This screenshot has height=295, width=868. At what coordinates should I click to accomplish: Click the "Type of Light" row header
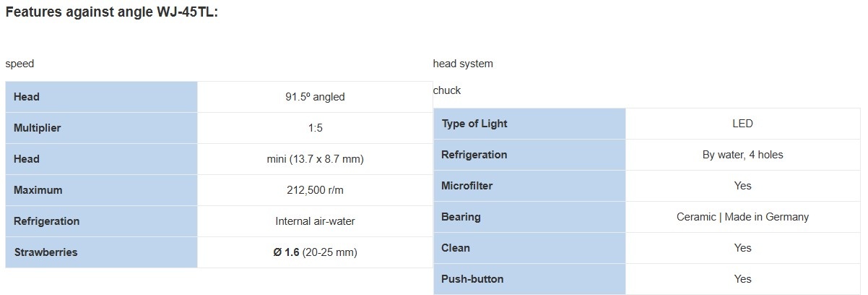474,124
